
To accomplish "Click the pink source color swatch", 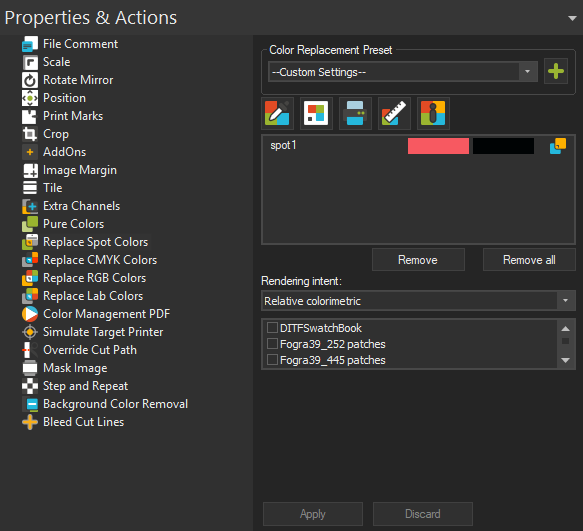I will [438, 146].
